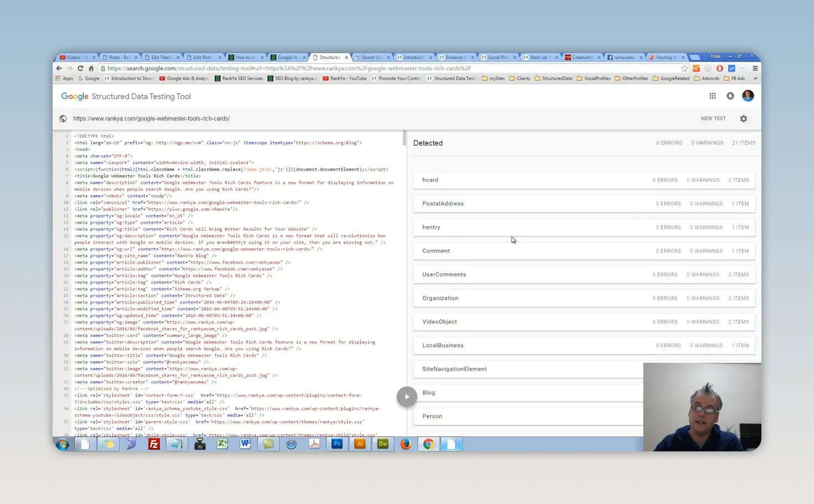This screenshot has height=504, width=814.
Task: Switch to the Videos YouTube tab
Action: point(77,57)
